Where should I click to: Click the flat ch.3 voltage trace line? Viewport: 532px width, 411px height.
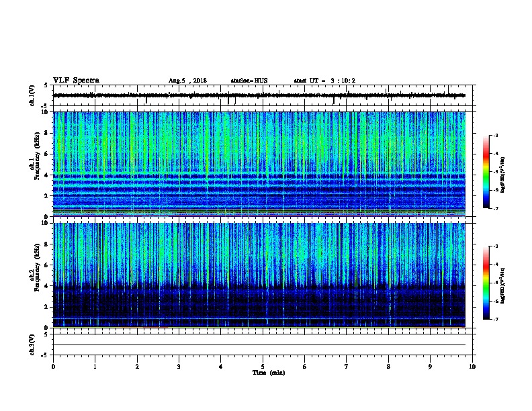click(259, 345)
